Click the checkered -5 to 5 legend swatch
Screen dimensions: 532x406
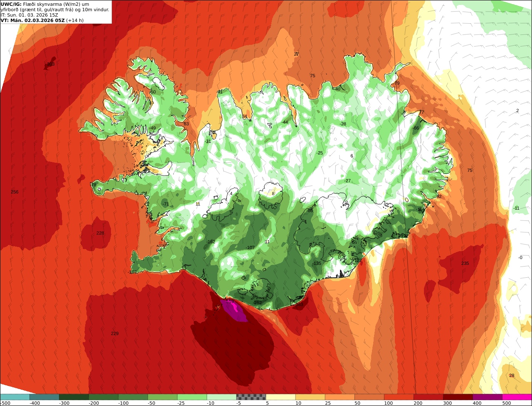pyautogui.click(x=251, y=397)
